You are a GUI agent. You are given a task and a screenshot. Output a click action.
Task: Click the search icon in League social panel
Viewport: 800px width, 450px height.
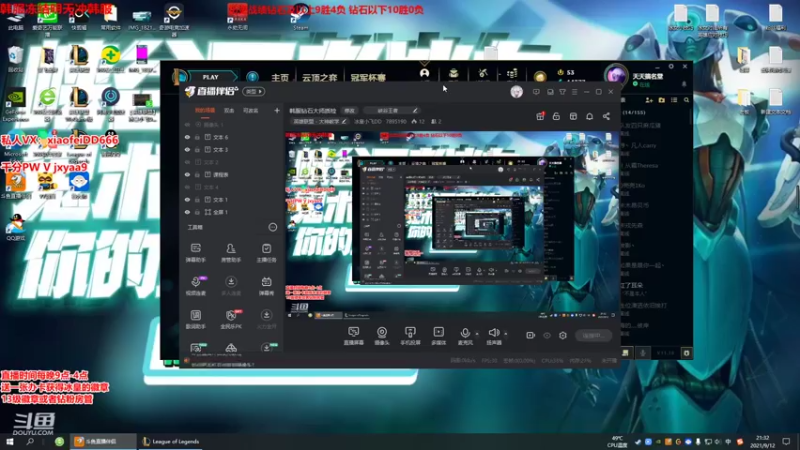686,100
